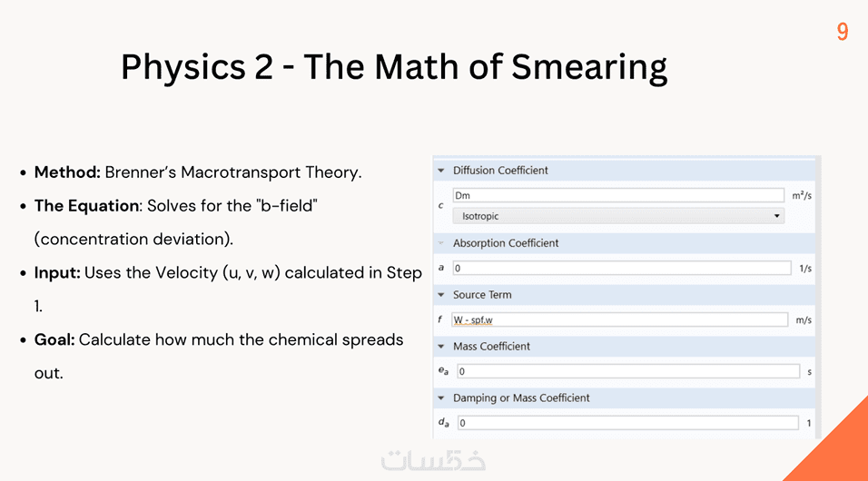Click the Source Term header label

482,295
